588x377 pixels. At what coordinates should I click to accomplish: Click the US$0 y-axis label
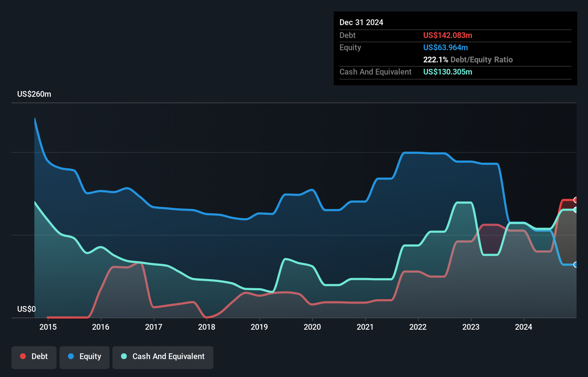(x=26, y=309)
